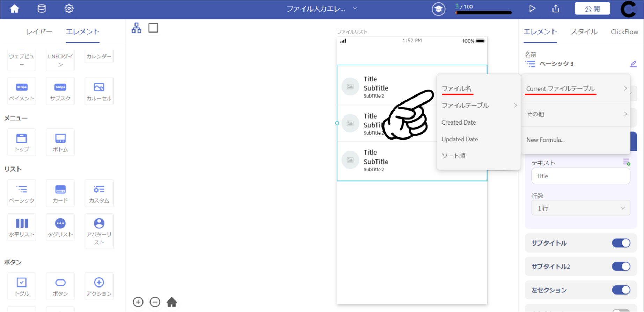
Task: Start preview with the play icon
Action: (532, 8)
